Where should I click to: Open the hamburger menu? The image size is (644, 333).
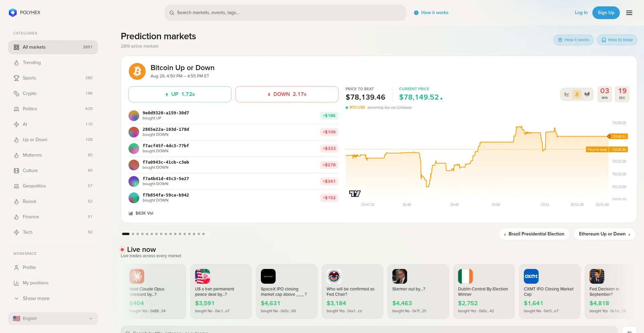[x=629, y=13]
